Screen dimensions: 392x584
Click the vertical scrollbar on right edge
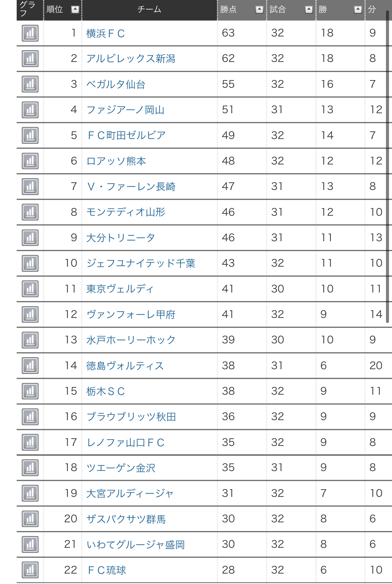(x=387, y=168)
